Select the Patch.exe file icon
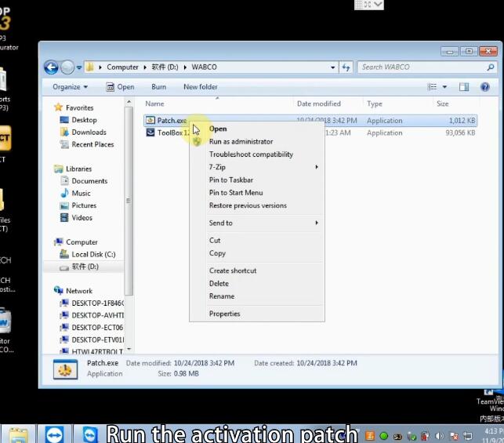504x443 pixels. (150, 120)
